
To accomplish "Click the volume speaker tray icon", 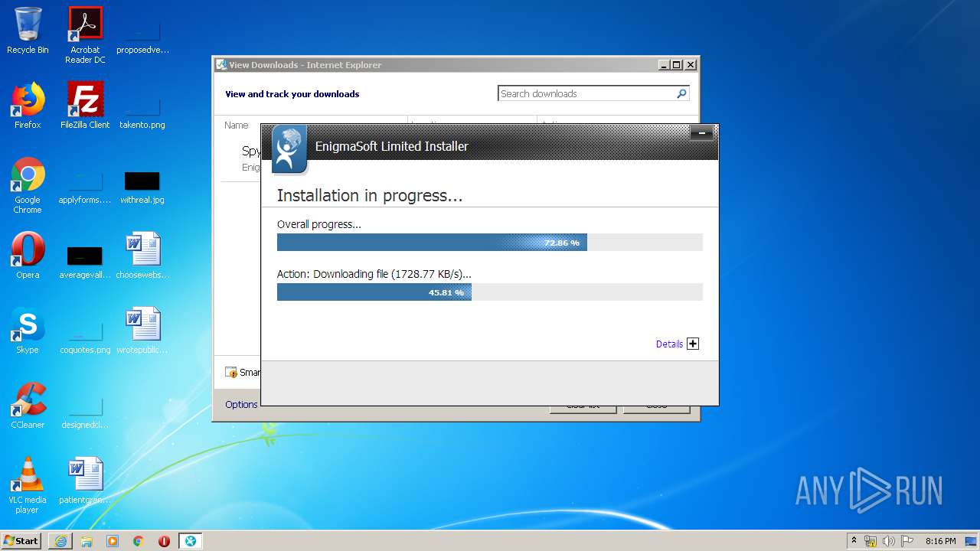I will 889,541.
